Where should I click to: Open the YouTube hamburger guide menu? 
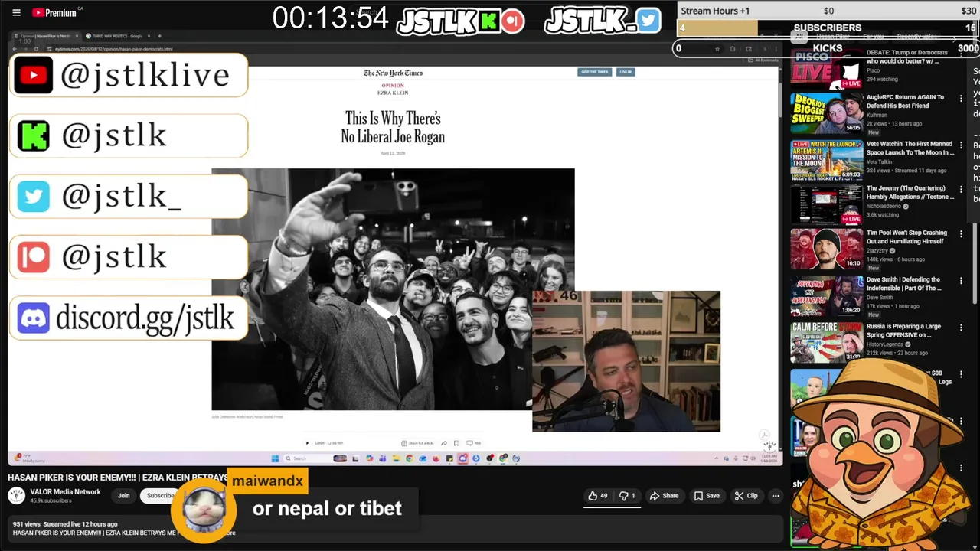[x=16, y=12]
